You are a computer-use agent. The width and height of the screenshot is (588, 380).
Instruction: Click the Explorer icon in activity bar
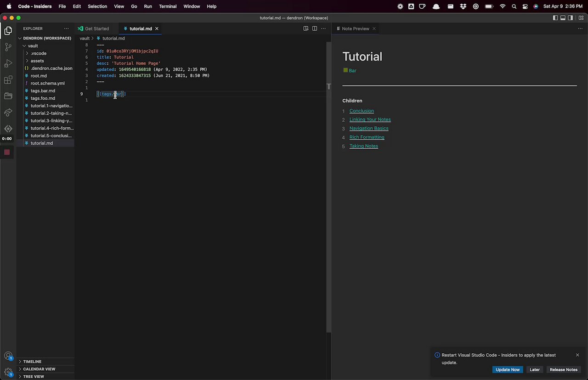point(8,31)
